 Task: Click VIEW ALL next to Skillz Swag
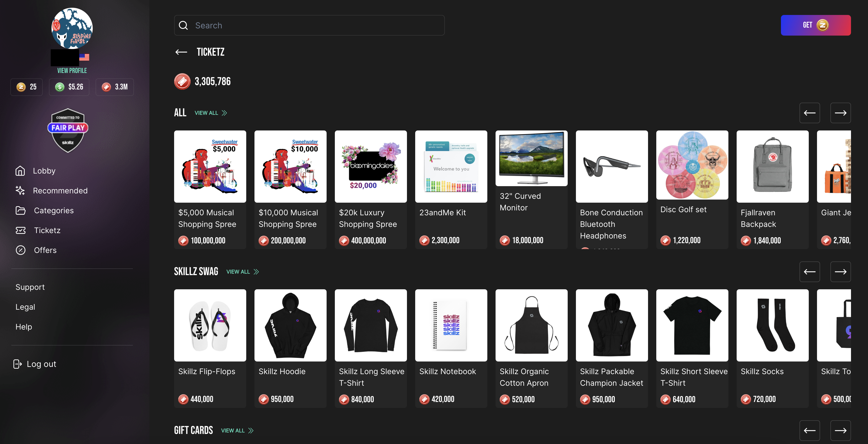click(243, 272)
